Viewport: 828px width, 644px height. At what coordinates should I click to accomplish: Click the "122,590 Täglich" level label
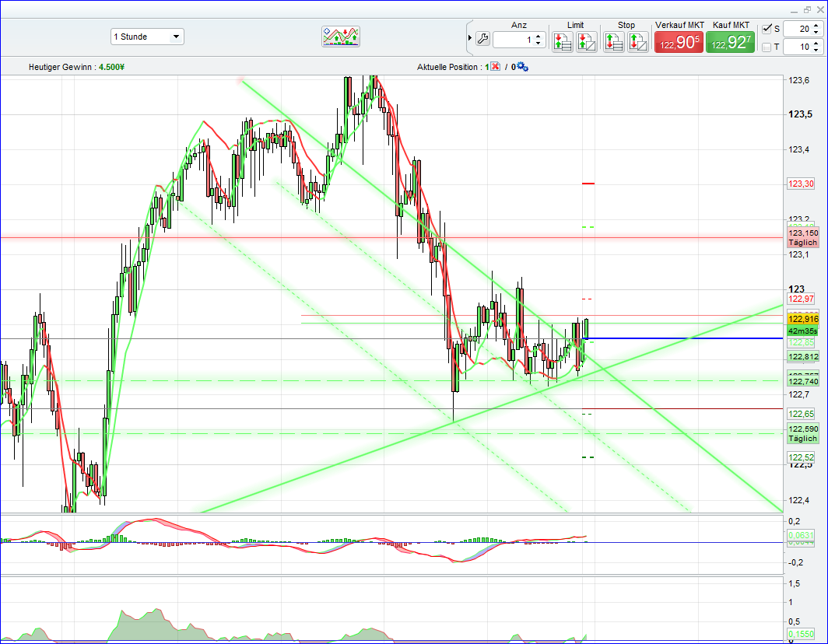(x=802, y=433)
